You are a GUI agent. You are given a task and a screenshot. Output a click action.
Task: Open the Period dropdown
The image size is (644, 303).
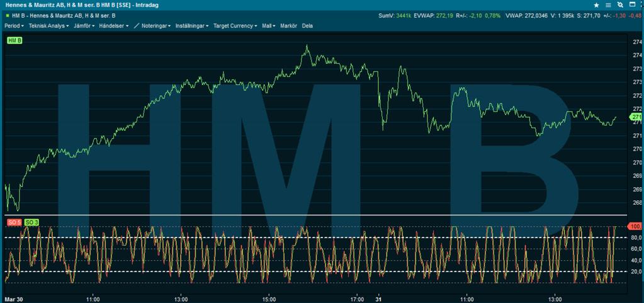point(14,25)
